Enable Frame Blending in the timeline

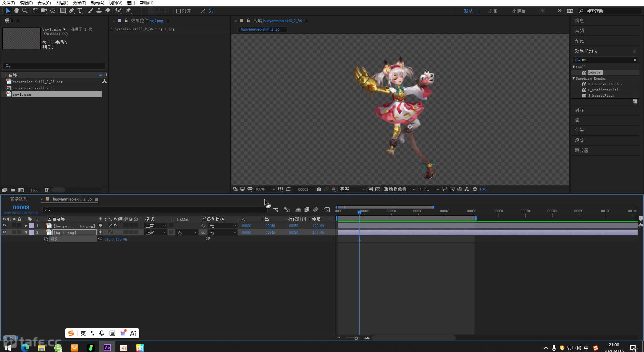307,210
